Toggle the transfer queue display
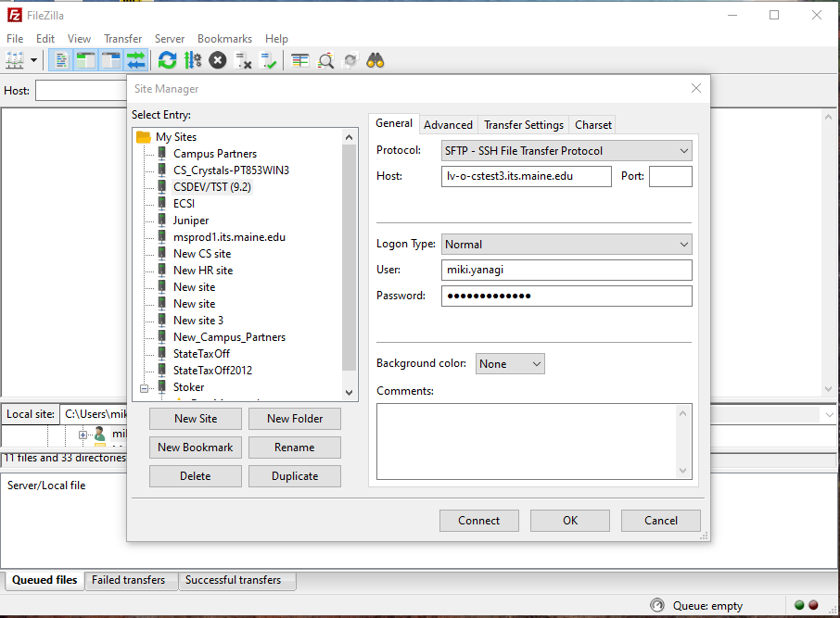Image resolution: width=840 pixels, height=618 pixels. 136,60
